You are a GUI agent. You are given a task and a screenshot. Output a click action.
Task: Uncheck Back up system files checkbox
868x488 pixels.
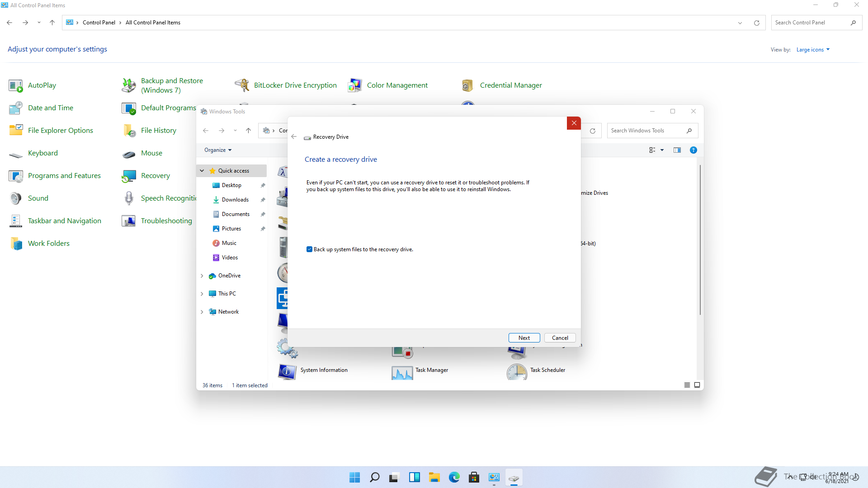(x=310, y=249)
